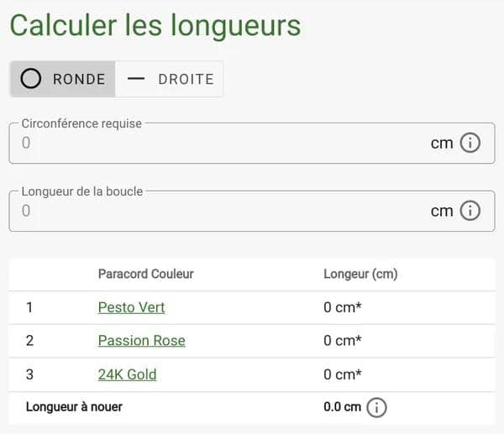Open the Pesto Vert paracord link
The image size is (504, 434).
(x=131, y=307)
